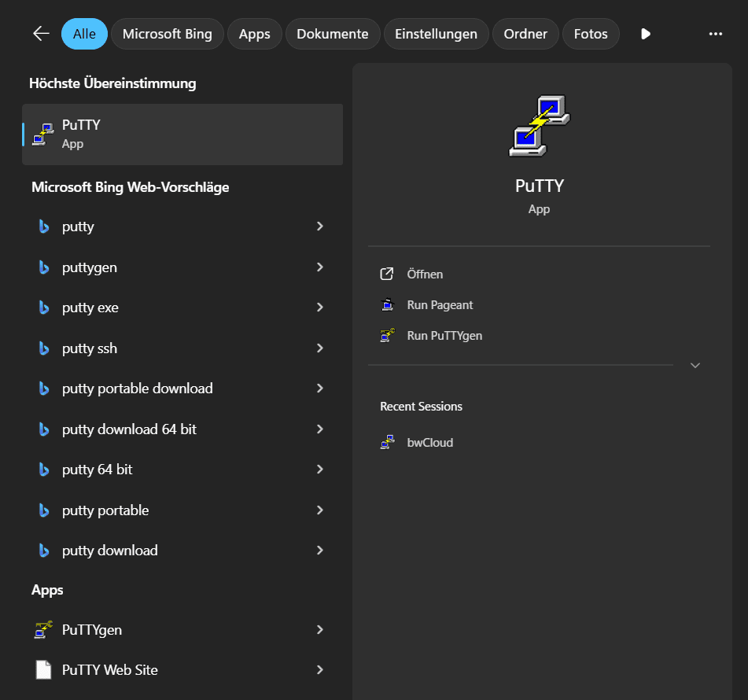Click the Pageant icon in preview pane
Image resolution: width=748 pixels, height=700 pixels.
[x=387, y=304]
